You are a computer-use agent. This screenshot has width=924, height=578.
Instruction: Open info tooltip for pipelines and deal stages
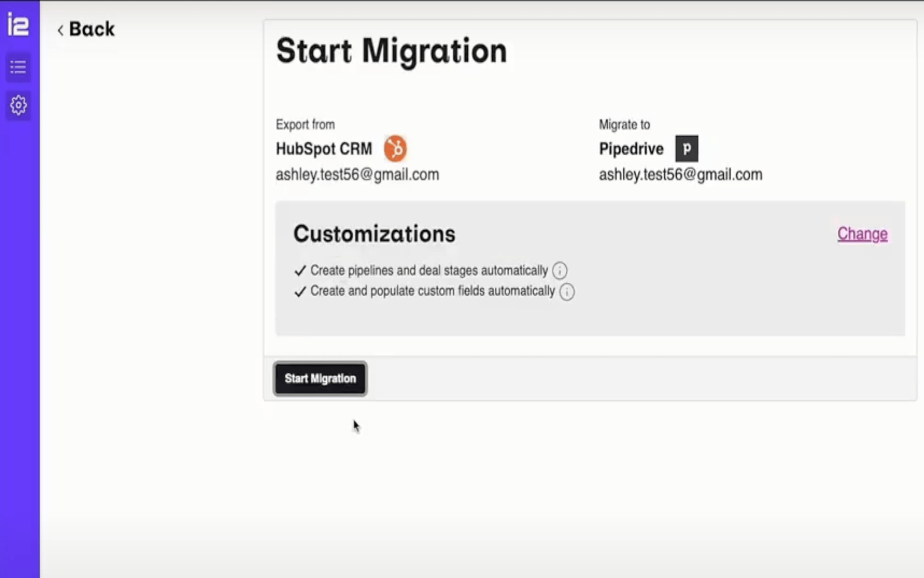click(560, 271)
